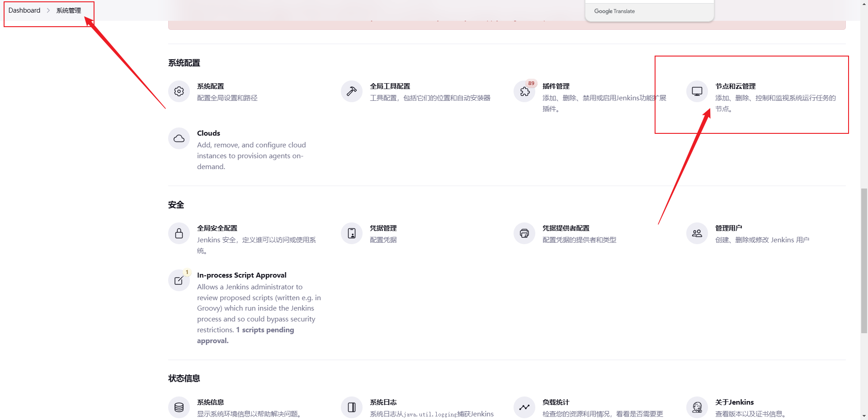The width and height of the screenshot is (868, 420).
Task: Open the Clouds configuration page
Action: pyautogui.click(x=208, y=133)
